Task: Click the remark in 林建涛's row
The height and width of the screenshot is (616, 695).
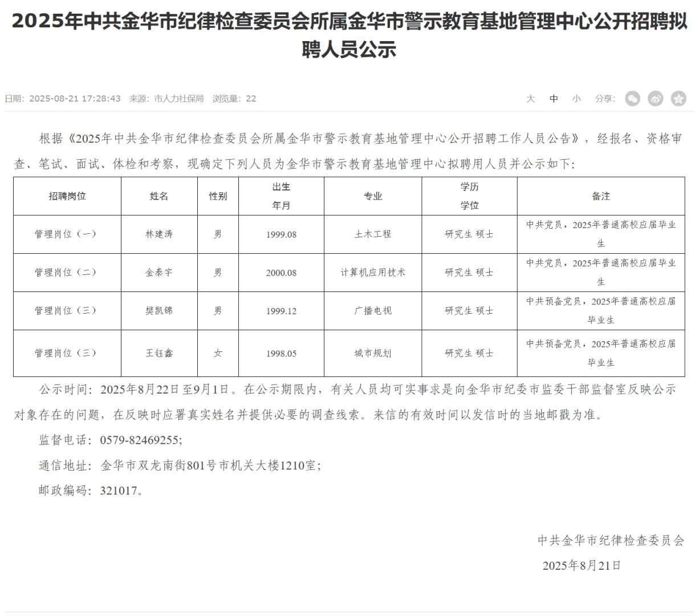Action: pos(601,234)
